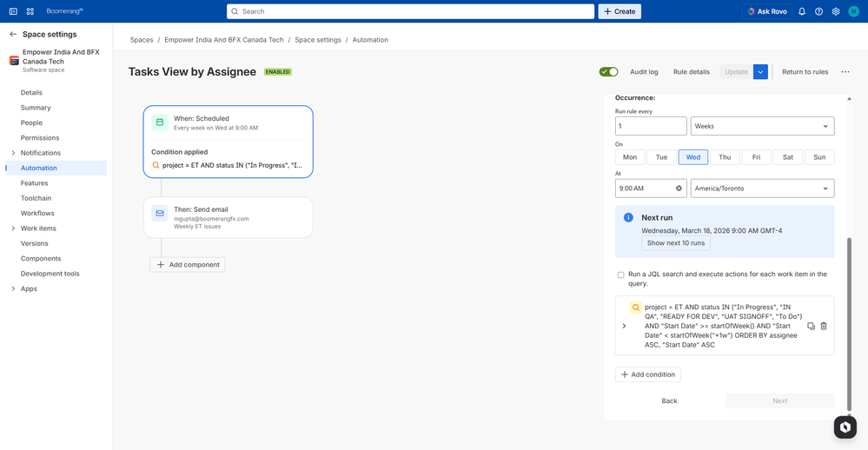
Task: Click the Empower India space avatar icon
Action: point(15,61)
